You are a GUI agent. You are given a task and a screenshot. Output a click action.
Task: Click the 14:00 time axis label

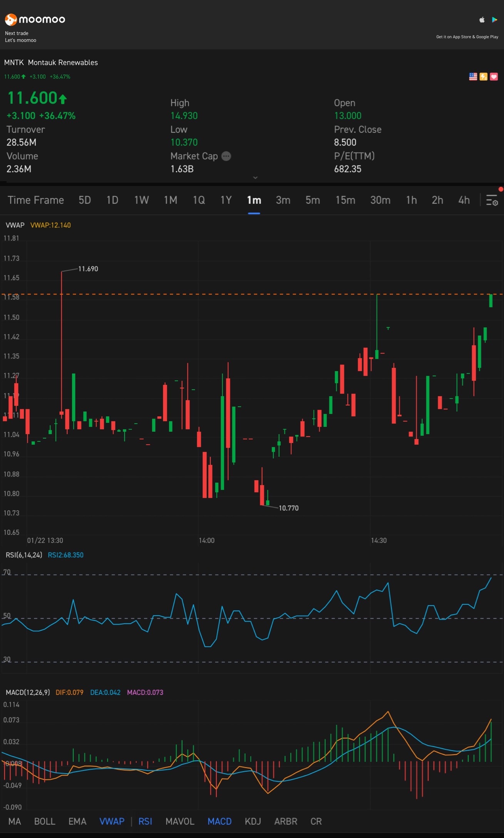pyautogui.click(x=207, y=540)
